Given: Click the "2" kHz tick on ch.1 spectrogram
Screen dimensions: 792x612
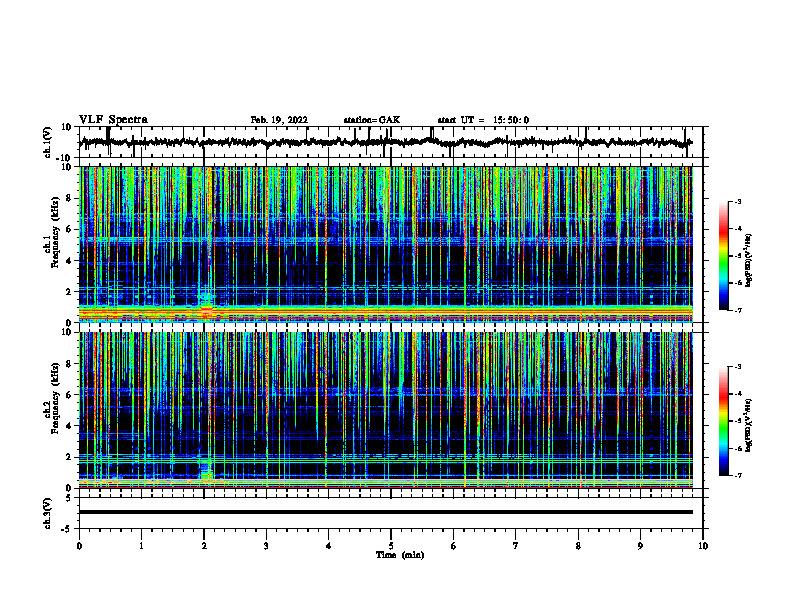Looking at the screenshot, I should (x=69, y=292).
